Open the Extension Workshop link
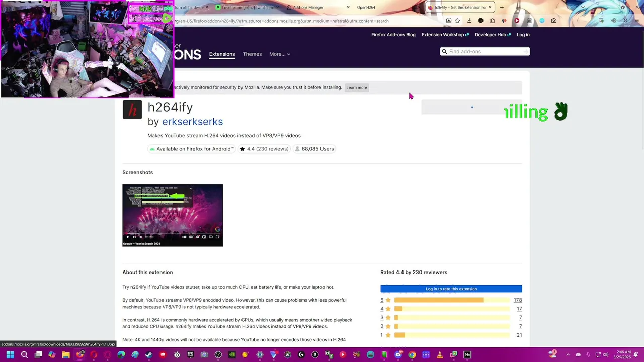 pos(445,35)
